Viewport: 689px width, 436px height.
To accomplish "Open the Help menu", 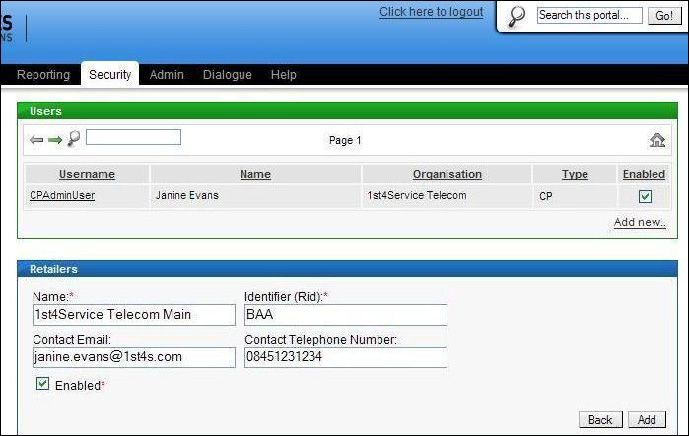I will (x=284, y=75).
